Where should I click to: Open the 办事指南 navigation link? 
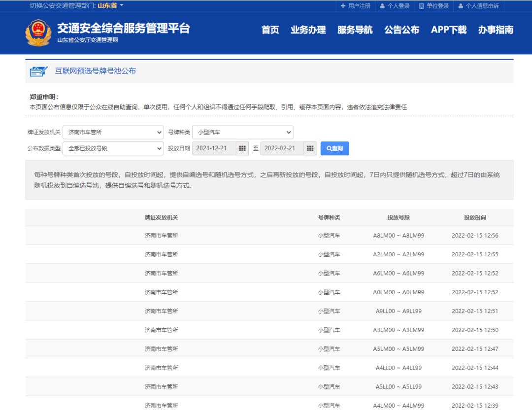pos(495,30)
